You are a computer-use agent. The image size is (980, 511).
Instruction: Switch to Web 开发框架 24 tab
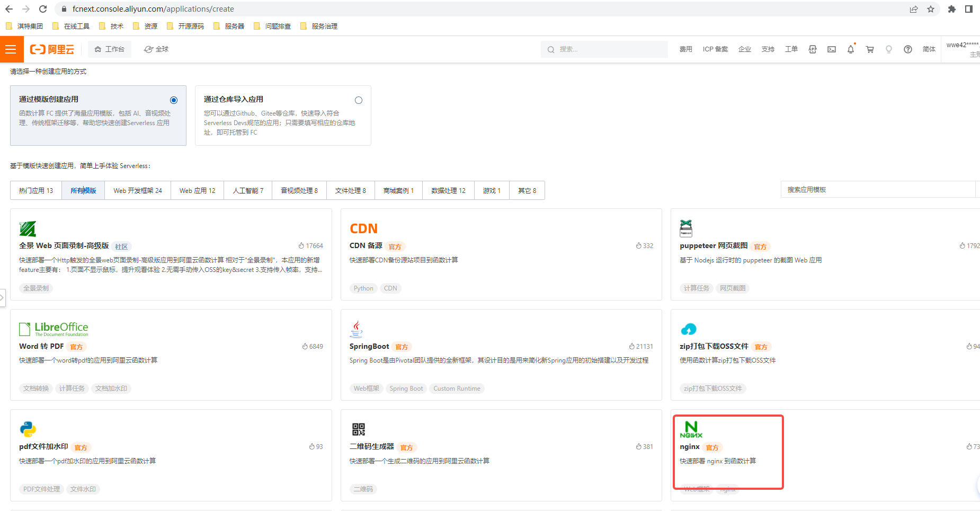point(138,190)
